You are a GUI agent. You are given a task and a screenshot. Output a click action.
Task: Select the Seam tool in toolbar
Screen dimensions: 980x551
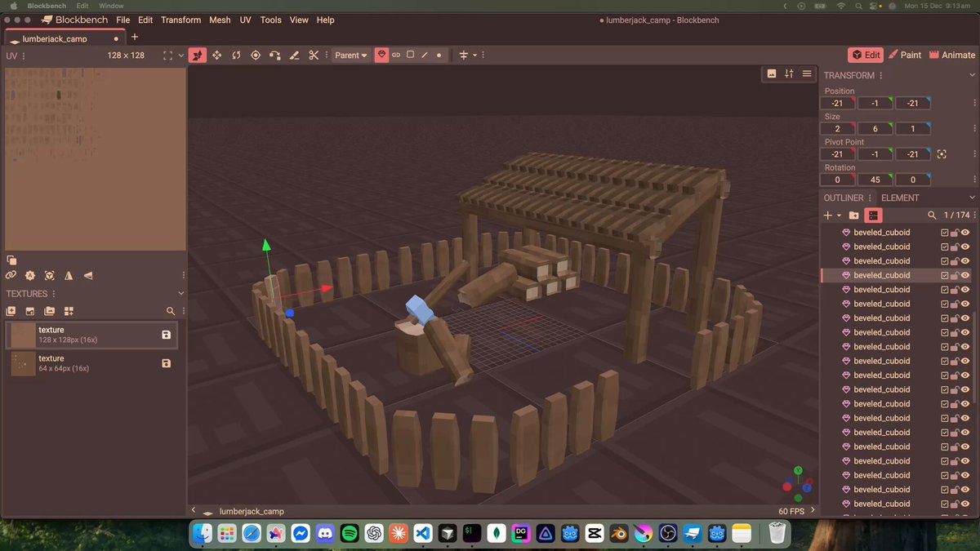[295, 55]
